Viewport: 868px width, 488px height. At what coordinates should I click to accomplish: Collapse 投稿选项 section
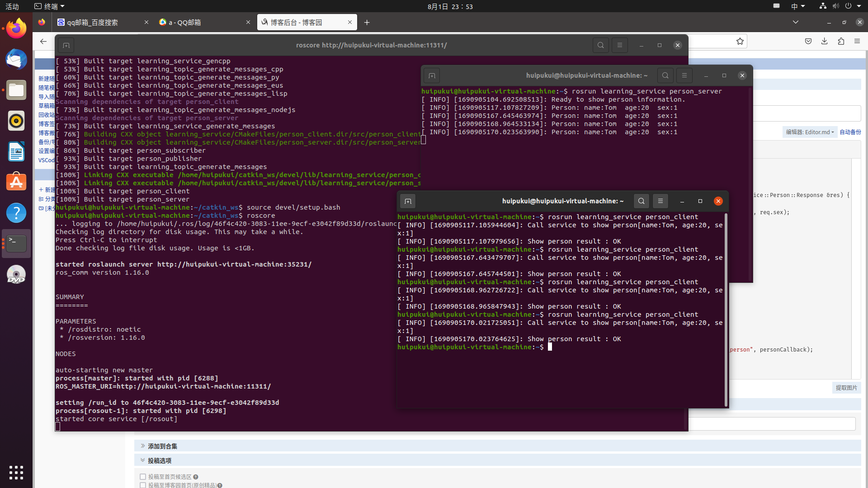click(x=159, y=460)
